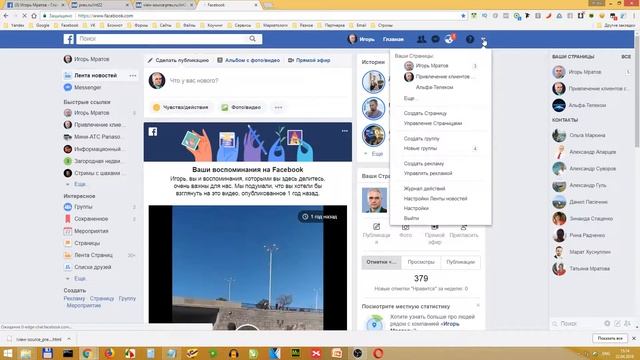
Task: Open Лента новостей in left sidebar
Action: click(96, 76)
